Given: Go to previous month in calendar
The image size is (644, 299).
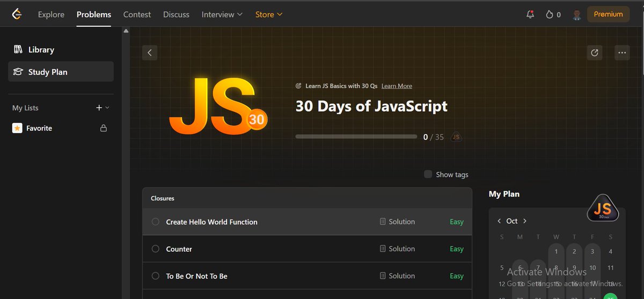Looking at the screenshot, I should click(x=499, y=221).
